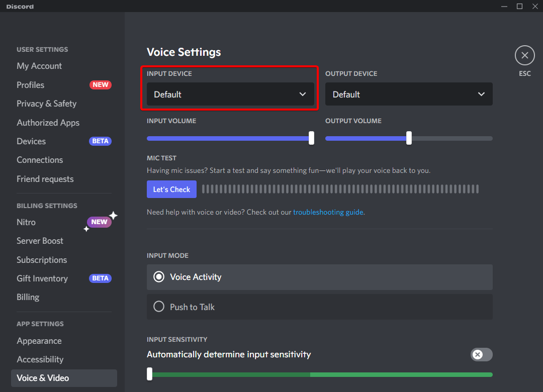Open the Devices settings marked BETA
This screenshot has height=392, width=543.
click(31, 141)
